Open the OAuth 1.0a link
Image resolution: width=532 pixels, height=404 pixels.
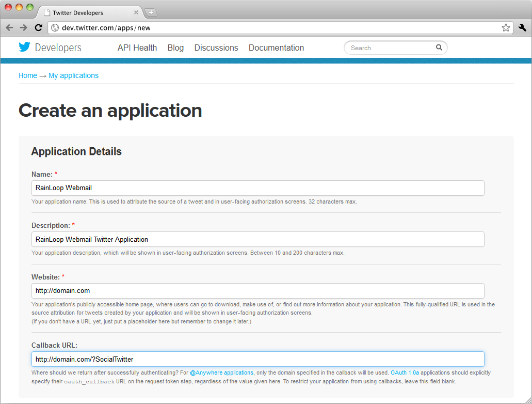click(405, 372)
